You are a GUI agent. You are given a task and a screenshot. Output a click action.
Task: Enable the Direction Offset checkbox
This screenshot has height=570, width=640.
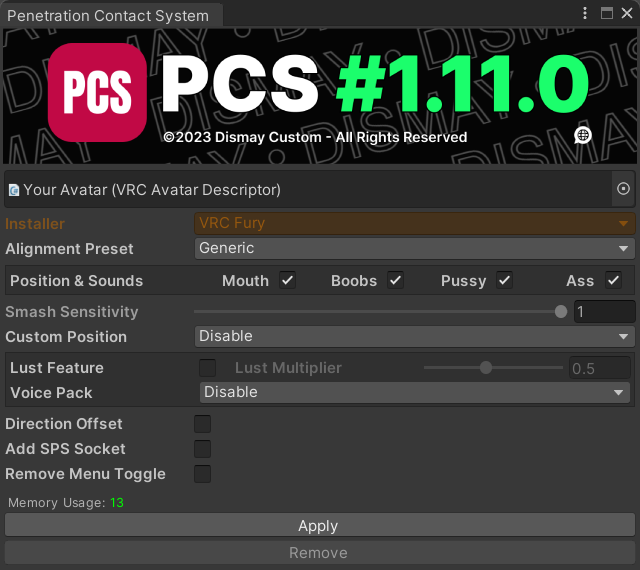(x=202, y=424)
